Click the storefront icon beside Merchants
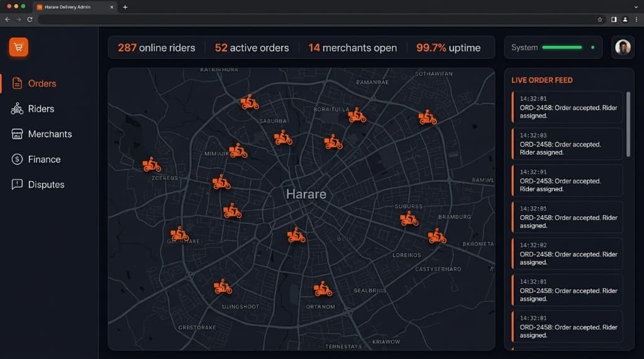The height and width of the screenshot is (359, 644). point(17,134)
